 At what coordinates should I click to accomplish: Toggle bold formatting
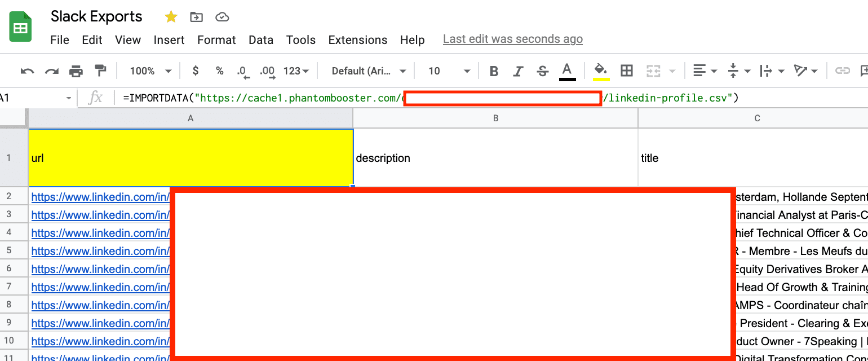[494, 71]
